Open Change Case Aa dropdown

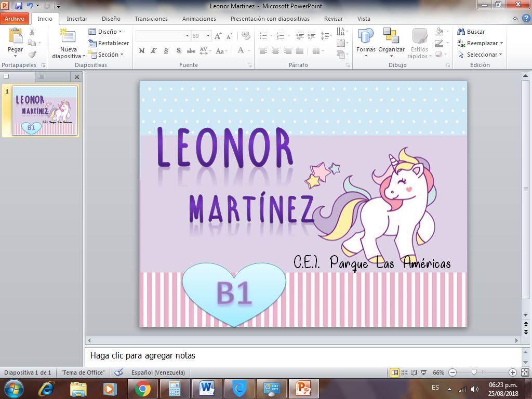tap(221, 51)
